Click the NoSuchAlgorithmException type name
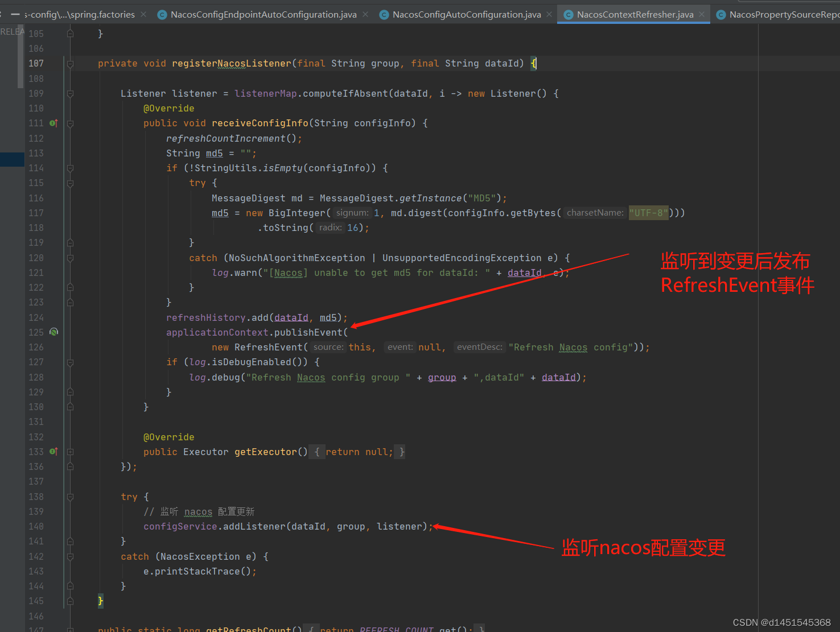The image size is (840, 632). pyautogui.click(x=297, y=258)
